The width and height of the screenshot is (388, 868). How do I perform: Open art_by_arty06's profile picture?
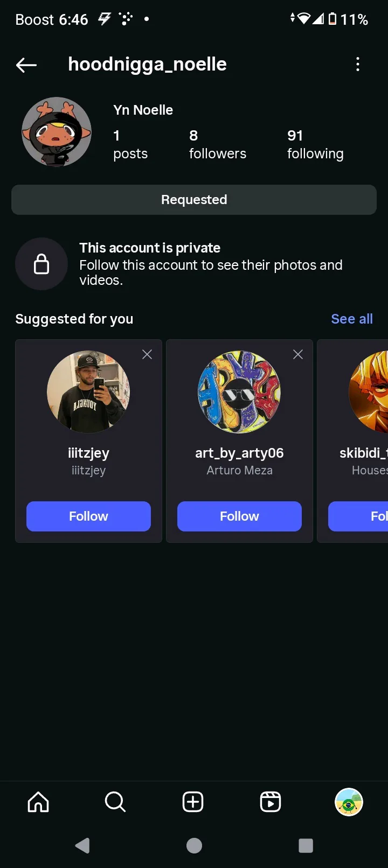[x=239, y=391]
